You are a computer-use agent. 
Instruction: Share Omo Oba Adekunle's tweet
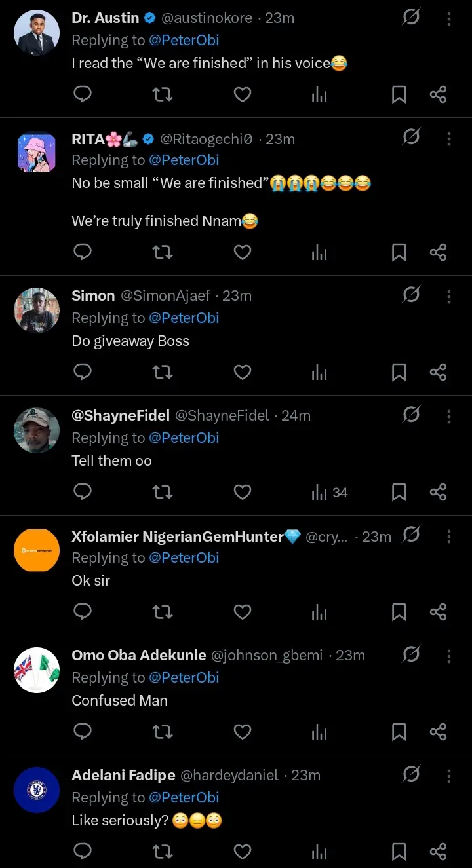click(x=438, y=732)
